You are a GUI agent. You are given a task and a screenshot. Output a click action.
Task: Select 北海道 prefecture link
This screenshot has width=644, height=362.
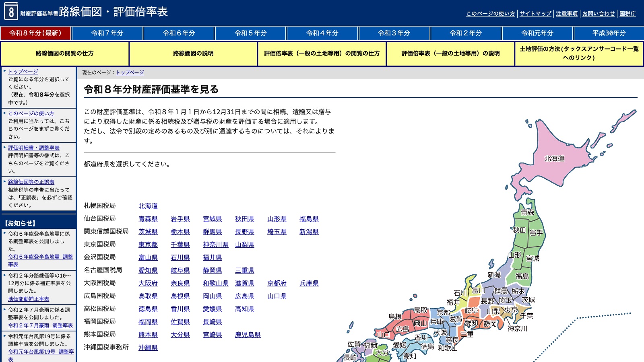click(148, 206)
